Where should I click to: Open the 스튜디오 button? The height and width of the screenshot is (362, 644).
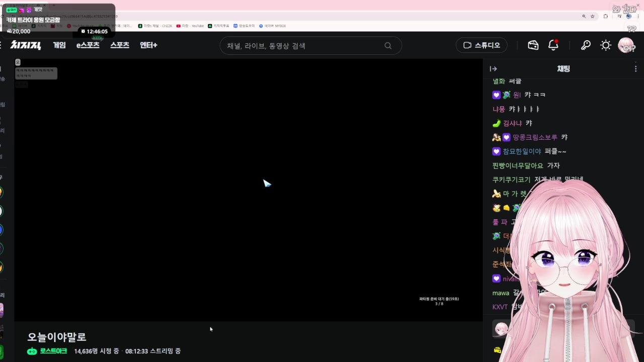481,45
